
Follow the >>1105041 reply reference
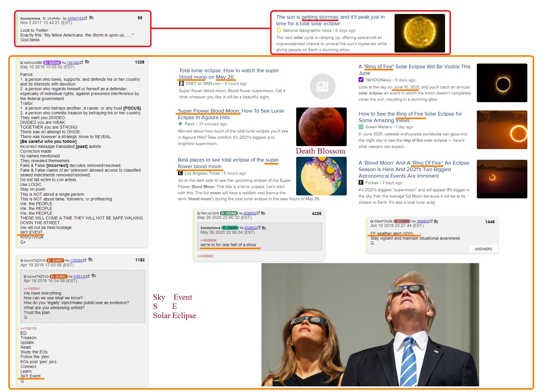coord(32,289)
